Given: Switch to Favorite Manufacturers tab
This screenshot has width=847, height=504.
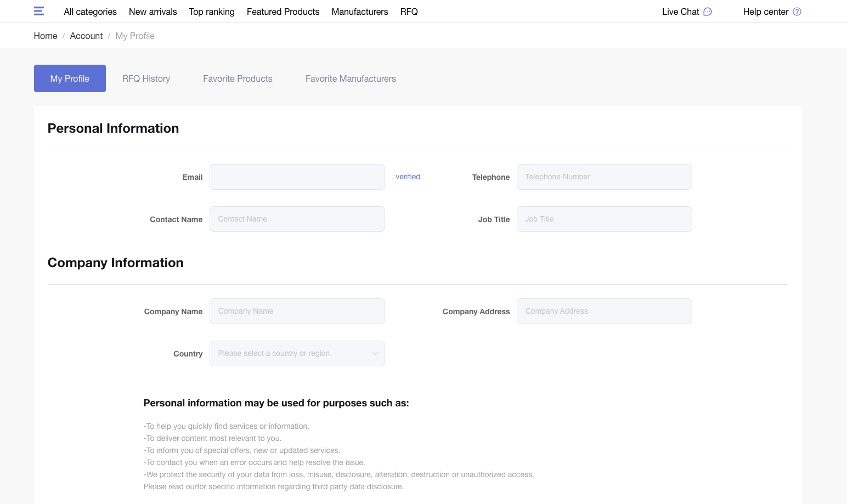Looking at the screenshot, I should [351, 78].
